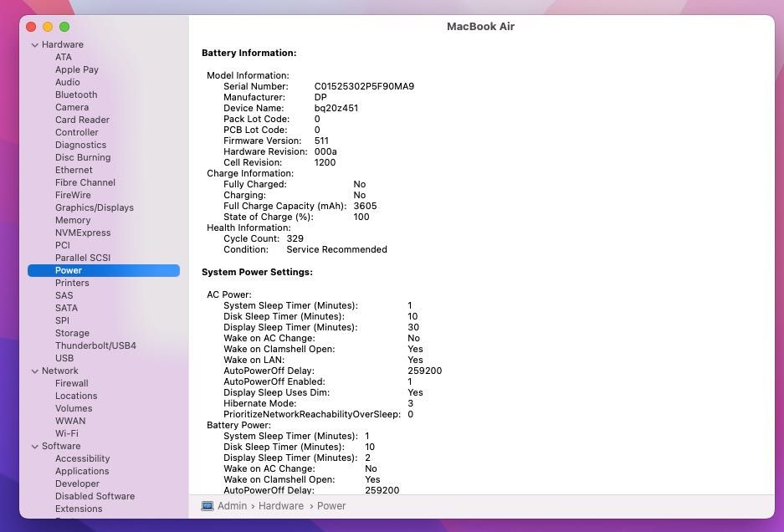Screen dimensions: 784x532
Task: Click the Hardware Revision value 000a
Action: 325,151
